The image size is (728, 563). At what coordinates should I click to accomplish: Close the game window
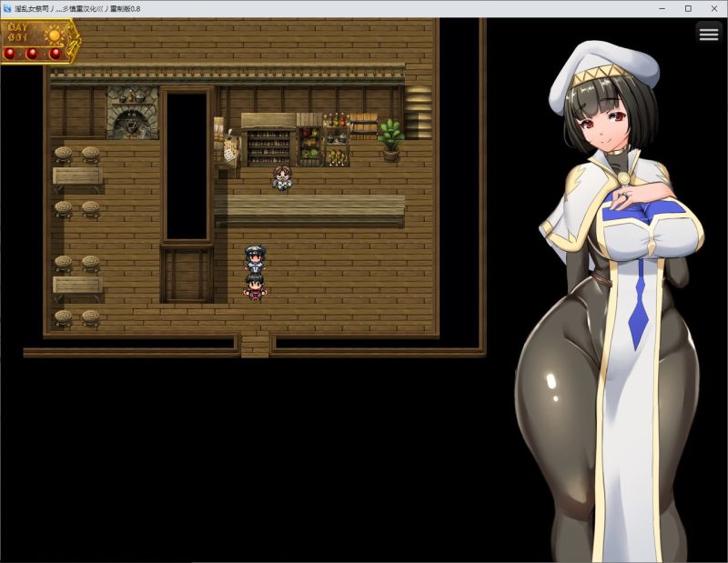(x=714, y=8)
